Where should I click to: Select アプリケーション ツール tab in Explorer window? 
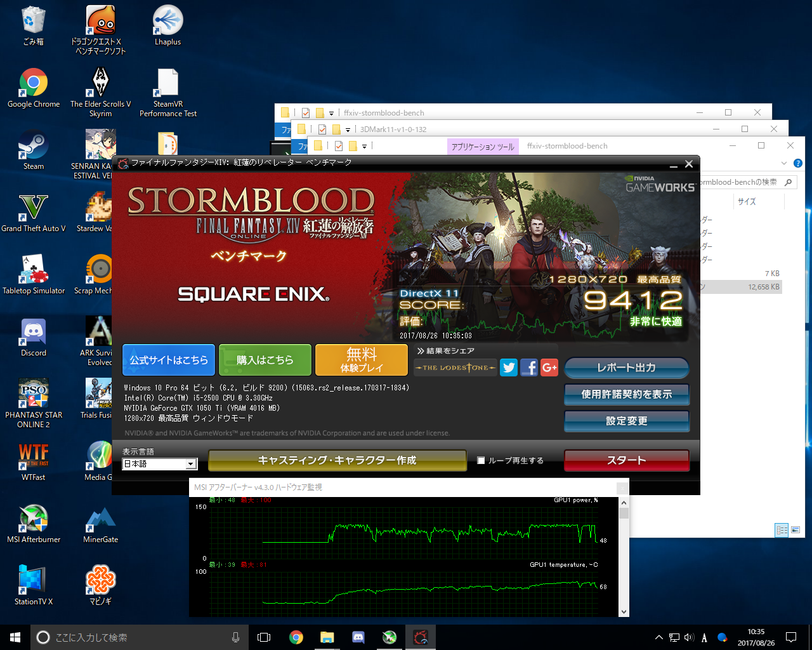[x=483, y=146]
